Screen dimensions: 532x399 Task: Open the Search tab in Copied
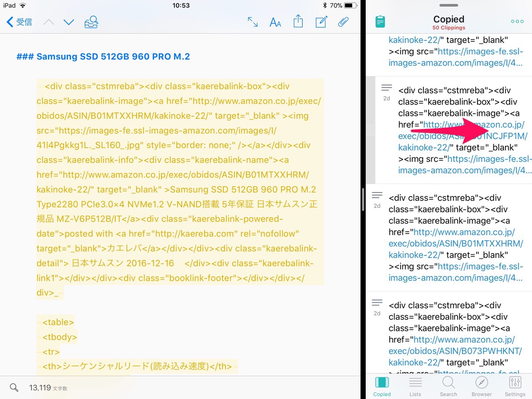449,386
